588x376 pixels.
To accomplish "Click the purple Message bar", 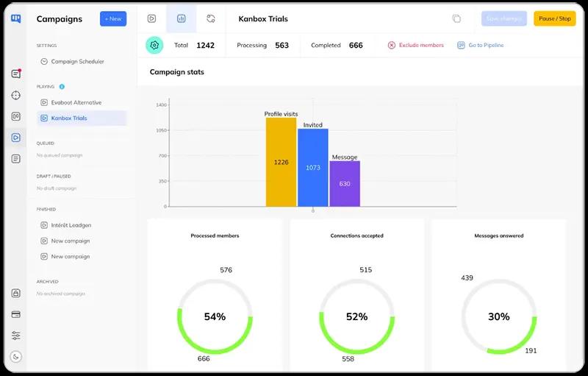I will 345,184.
